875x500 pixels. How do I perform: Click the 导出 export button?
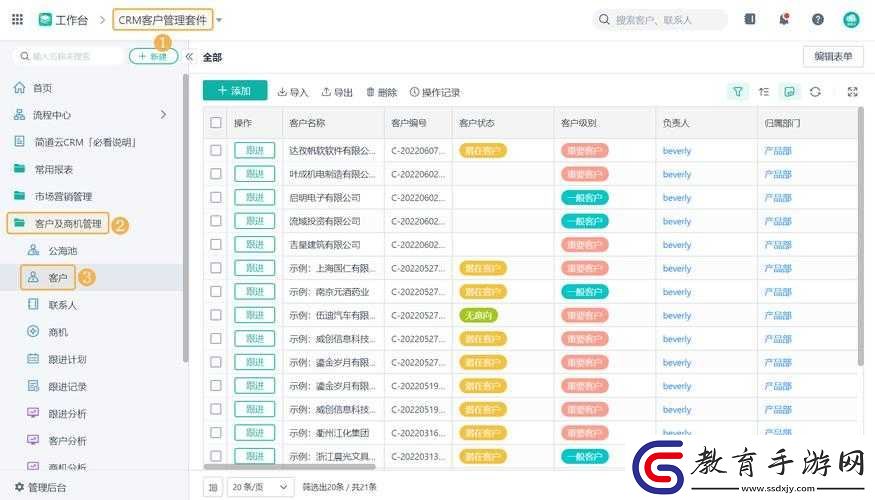(337, 92)
